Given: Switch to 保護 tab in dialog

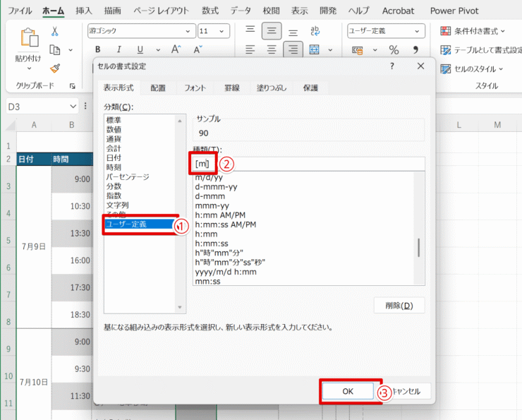Looking at the screenshot, I should click(x=310, y=88).
